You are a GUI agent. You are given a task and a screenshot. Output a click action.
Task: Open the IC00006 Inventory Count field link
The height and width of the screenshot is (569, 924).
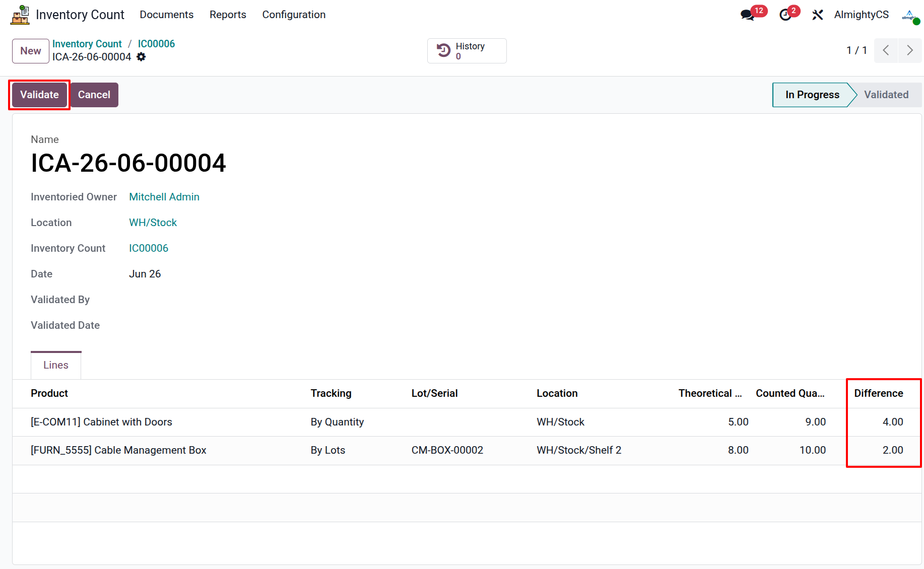[149, 248]
